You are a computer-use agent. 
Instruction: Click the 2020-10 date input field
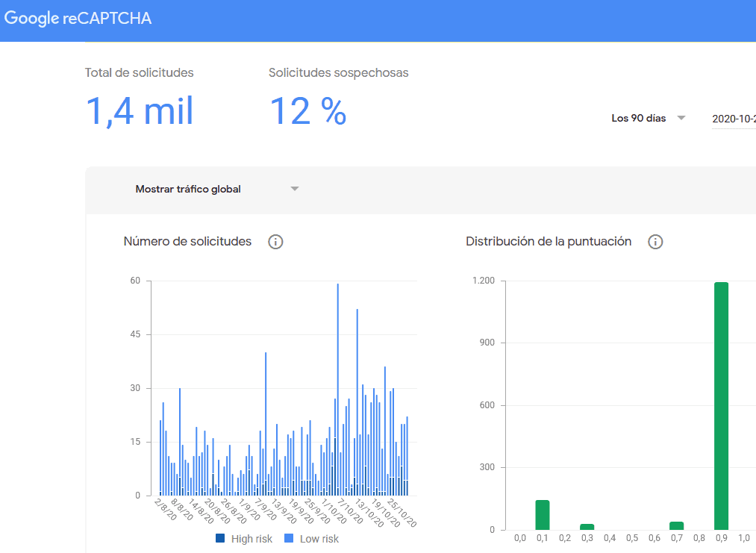734,119
